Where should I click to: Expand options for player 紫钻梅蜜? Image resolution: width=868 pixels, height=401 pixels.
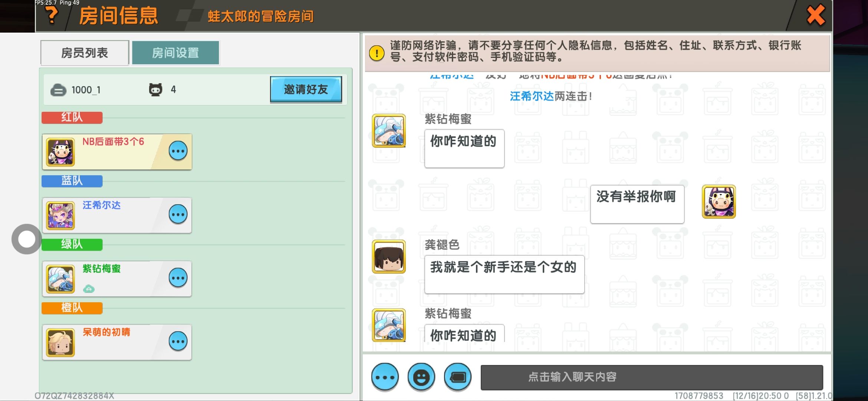coord(178,278)
